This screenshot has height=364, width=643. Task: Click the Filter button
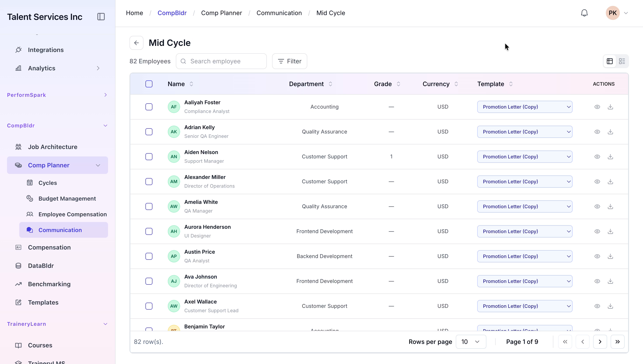pyautogui.click(x=290, y=61)
